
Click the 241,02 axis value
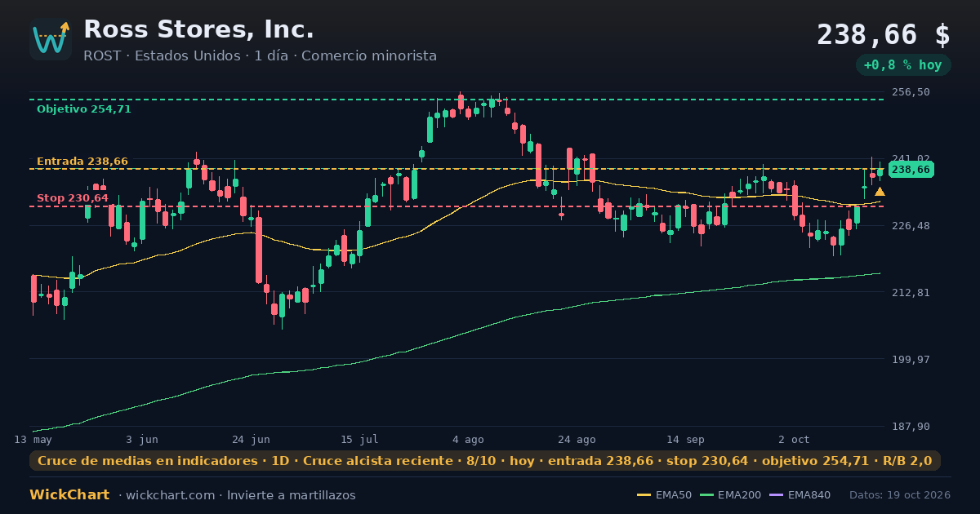click(911, 159)
